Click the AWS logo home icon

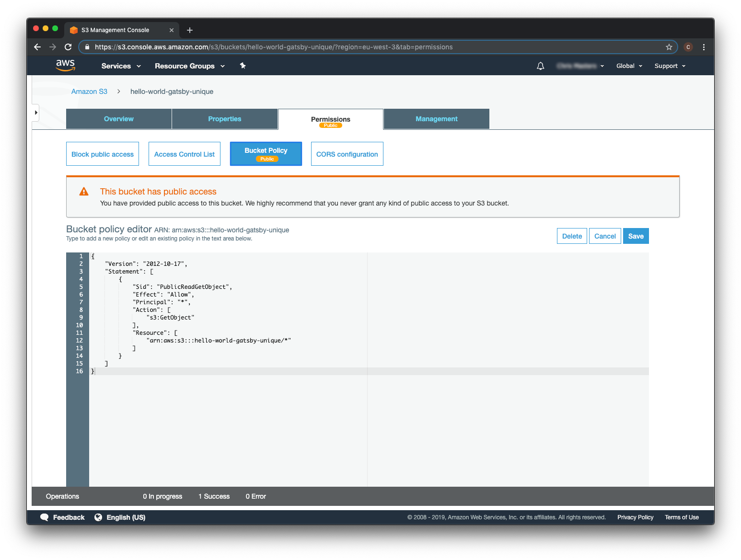coord(65,65)
